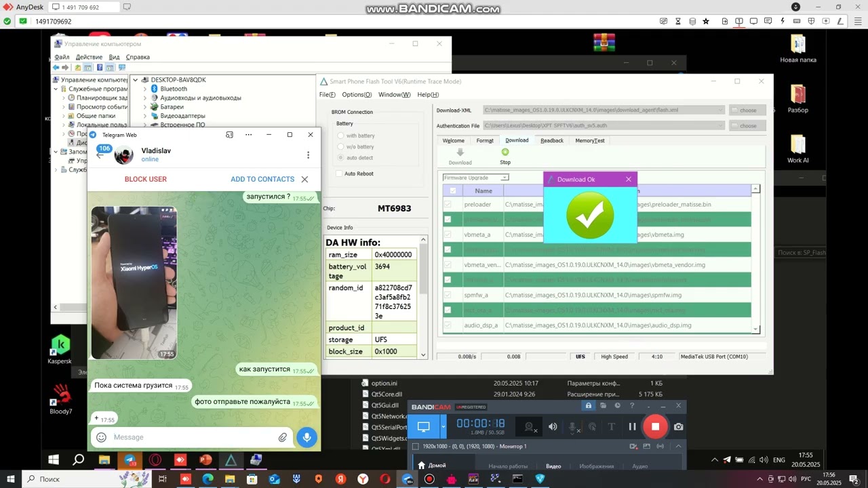
Task: Toggle the select-all checkbox in Name header
Action: (x=453, y=191)
